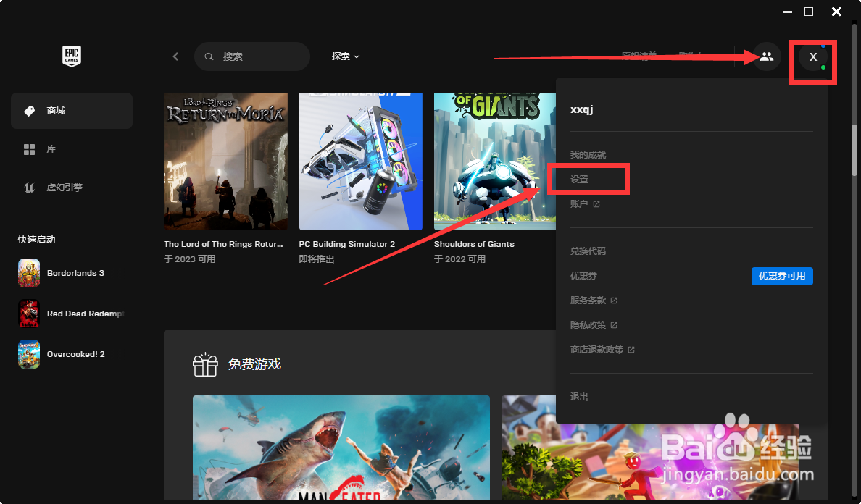Maximize the Epic Games Launcher window
Image resolution: width=861 pixels, height=504 pixels.
(809, 12)
